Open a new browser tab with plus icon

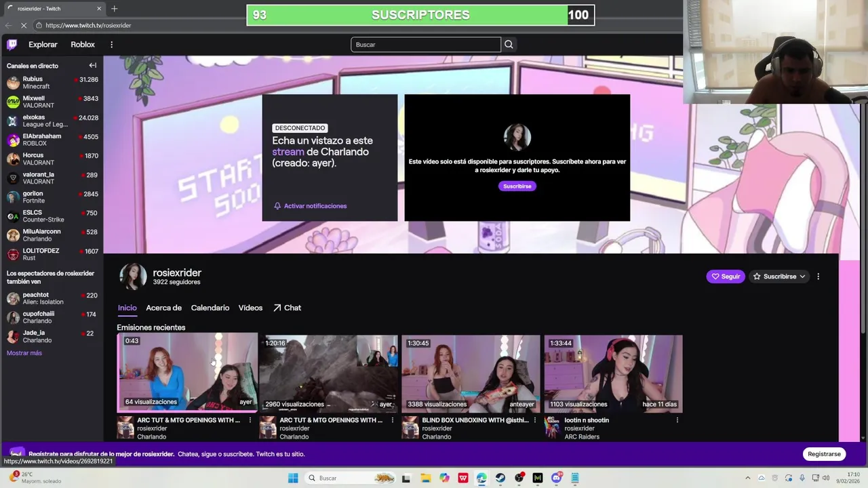click(114, 9)
